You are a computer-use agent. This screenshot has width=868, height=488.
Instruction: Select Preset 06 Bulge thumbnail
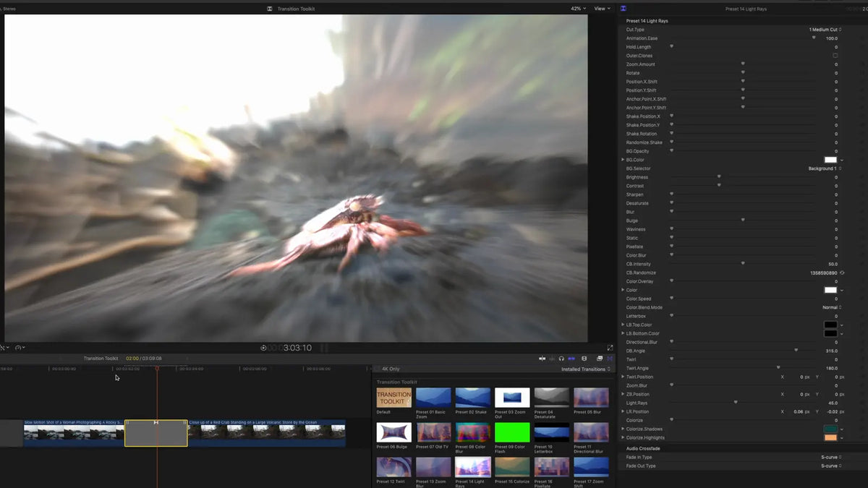tap(394, 432)
